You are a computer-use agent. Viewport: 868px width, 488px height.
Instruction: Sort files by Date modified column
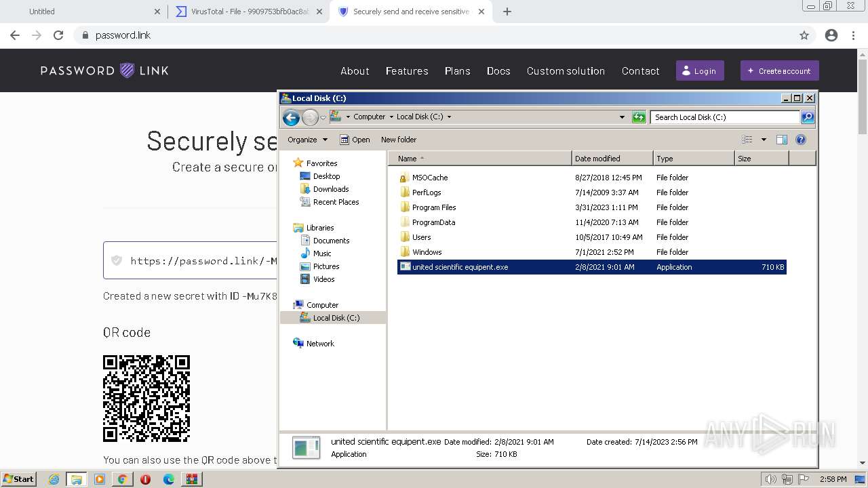pyautogui.click(x=612, y=159)
